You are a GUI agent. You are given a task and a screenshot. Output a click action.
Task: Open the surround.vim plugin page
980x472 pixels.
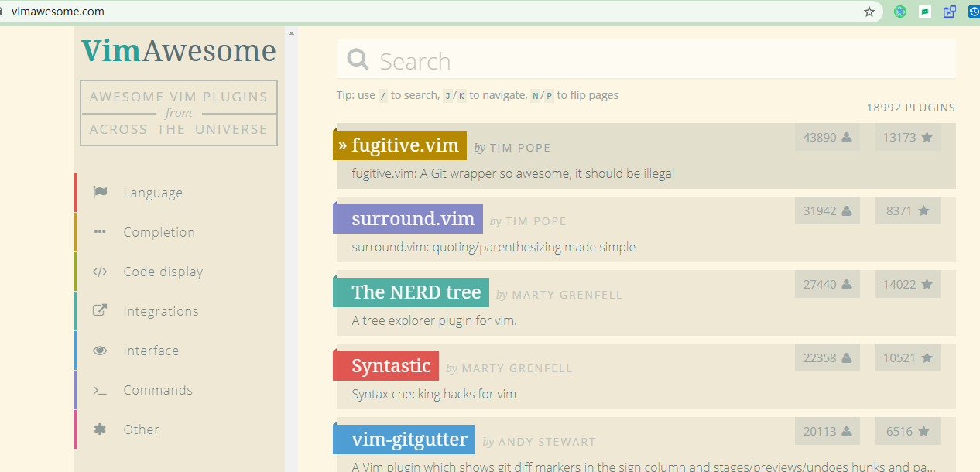click(x=408, y=219)
